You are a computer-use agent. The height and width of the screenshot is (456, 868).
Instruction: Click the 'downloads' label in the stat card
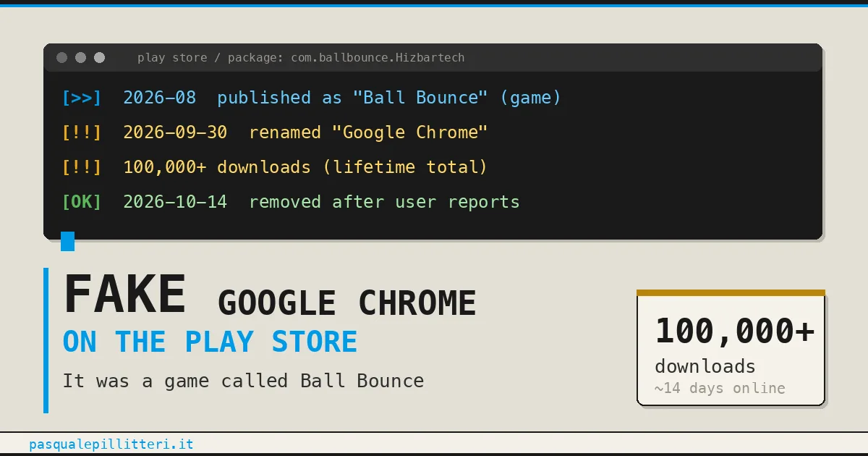[x=705, y=366]
